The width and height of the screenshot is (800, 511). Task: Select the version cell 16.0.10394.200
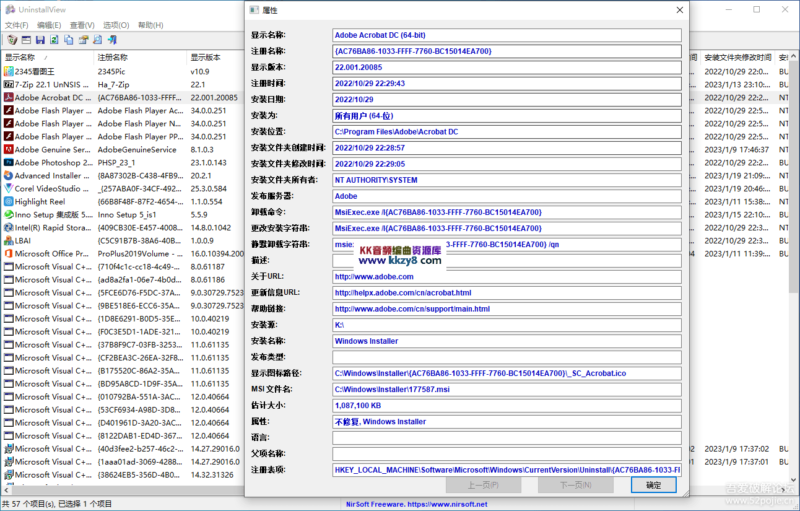[217, 253]
